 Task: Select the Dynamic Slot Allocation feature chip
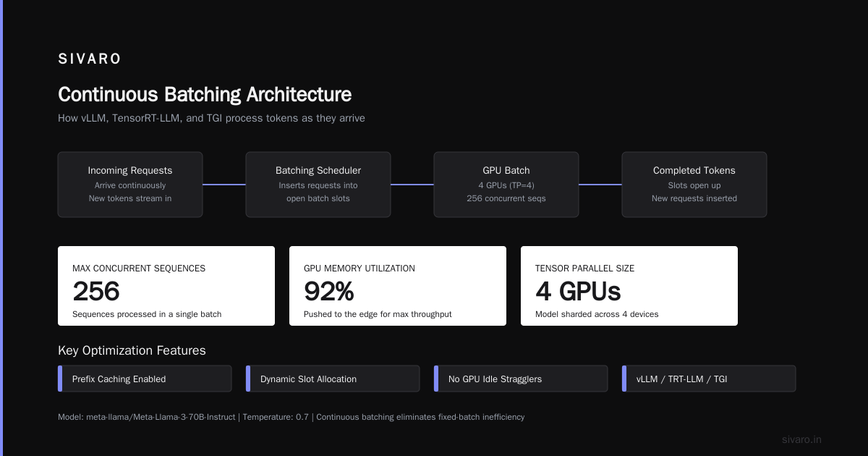click(x=333, y=379)
